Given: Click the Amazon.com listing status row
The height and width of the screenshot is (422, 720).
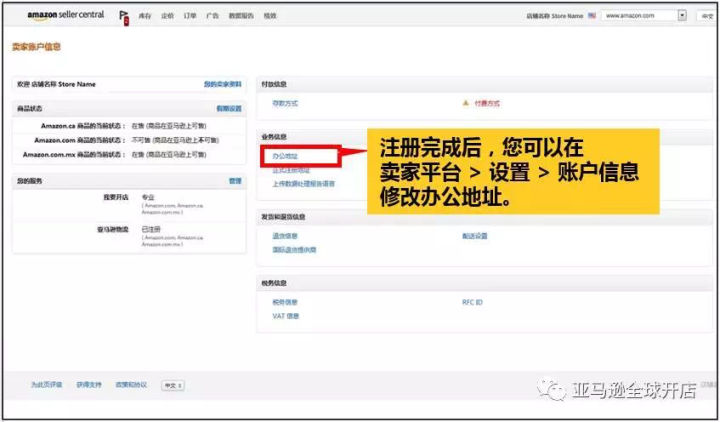Looking at the screenshot, I should pos(129,140).
